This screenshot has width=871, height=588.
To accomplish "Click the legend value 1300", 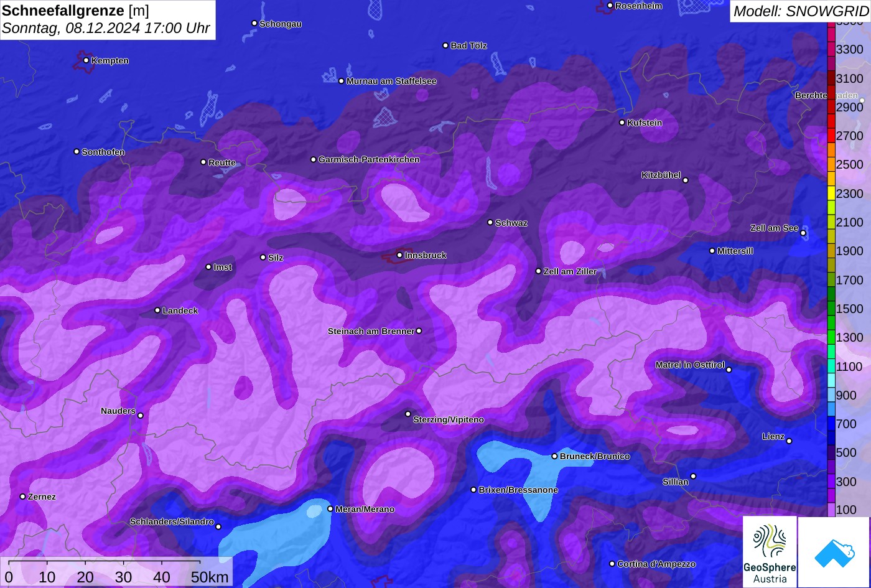I will click(850, 337).
